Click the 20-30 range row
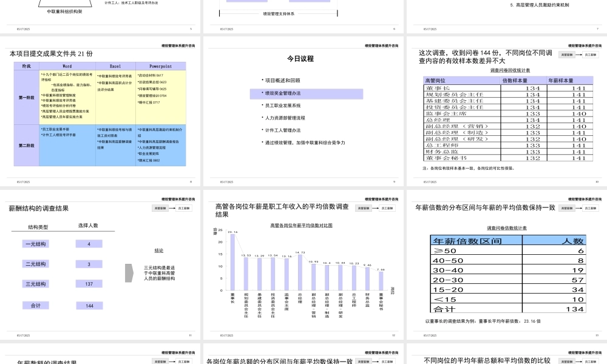Image resolution: width=607 pixels, height=364 pixels. click(508, 280)
